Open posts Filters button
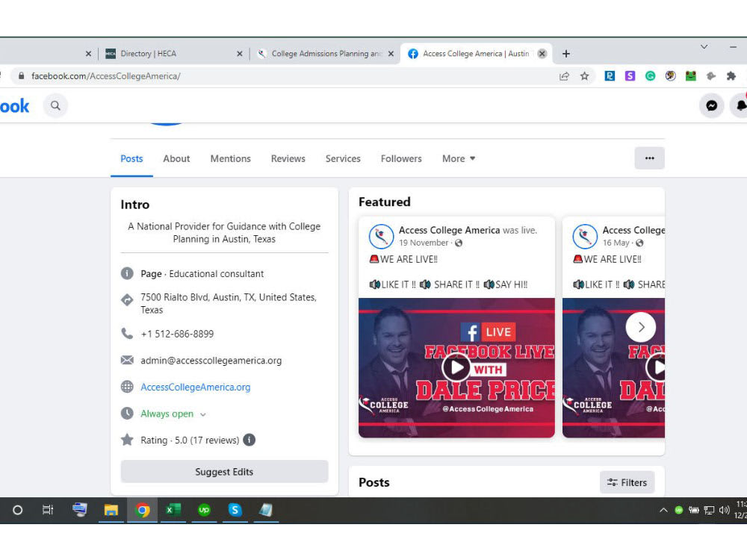The width and height of the screenshot is (747, 560). 627,482
